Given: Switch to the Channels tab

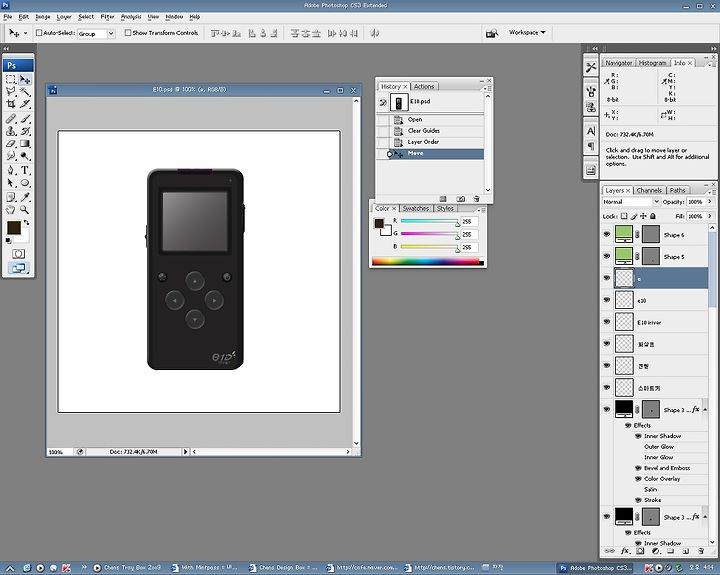Looking at the screenshot, I should pos(649,190).
